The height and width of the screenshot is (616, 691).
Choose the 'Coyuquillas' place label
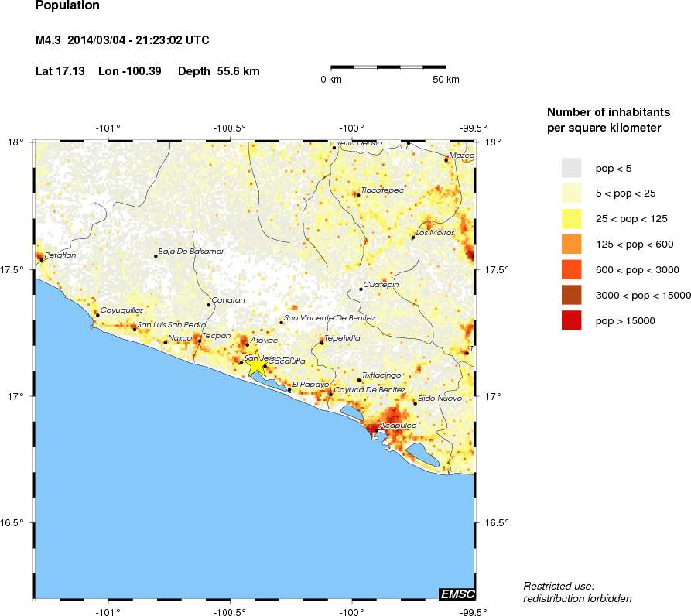(x=121, y=310)
